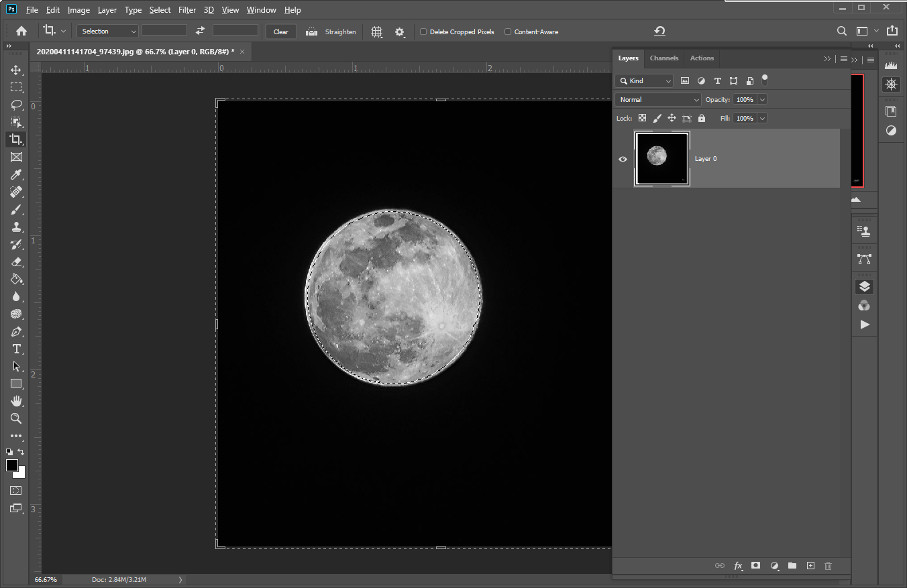Create a new layer

point(810,566)
